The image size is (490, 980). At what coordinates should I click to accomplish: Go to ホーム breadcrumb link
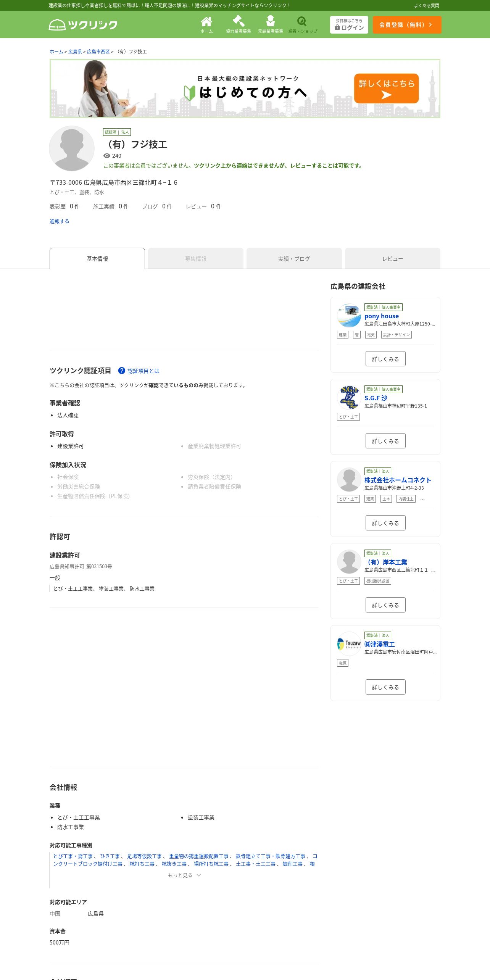(56, 52)
